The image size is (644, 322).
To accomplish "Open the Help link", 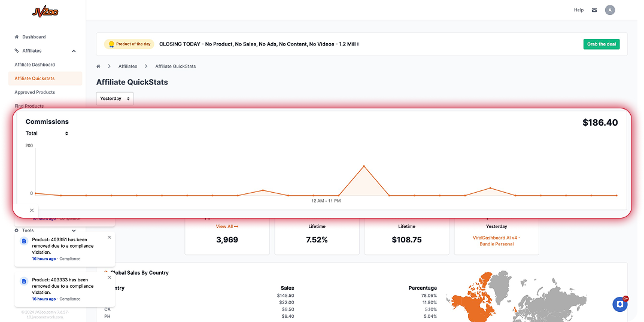I will point(578,10).
